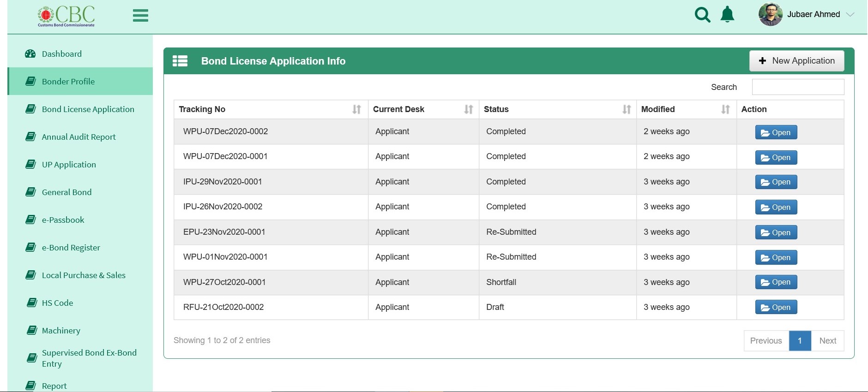Click the General Bond book icon
Image resolution: width=868 pixels, height=392 pixels.
point(30,192)
